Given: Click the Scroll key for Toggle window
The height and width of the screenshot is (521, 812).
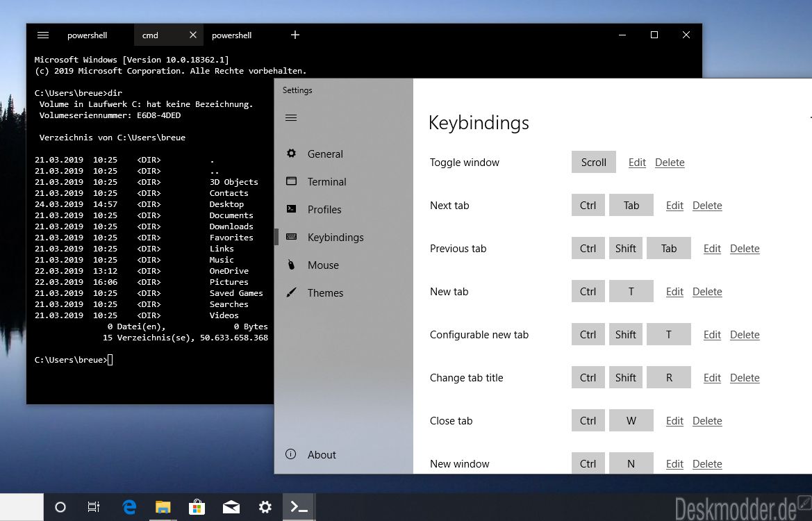Looking at the screenshot, I should click(593, 162).
